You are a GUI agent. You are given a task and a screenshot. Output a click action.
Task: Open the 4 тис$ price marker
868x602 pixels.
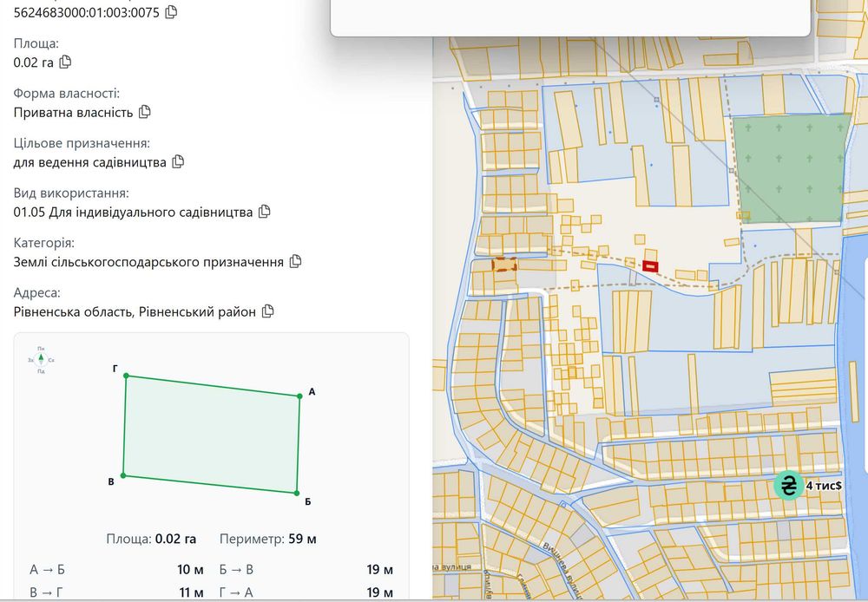coord(788,485)
